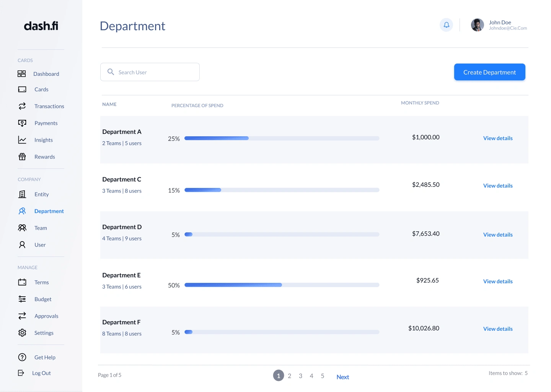This screenshot has width=551, height=392.
Task: Click $10,026.80 monthly spend value
Action: point(424,328)
